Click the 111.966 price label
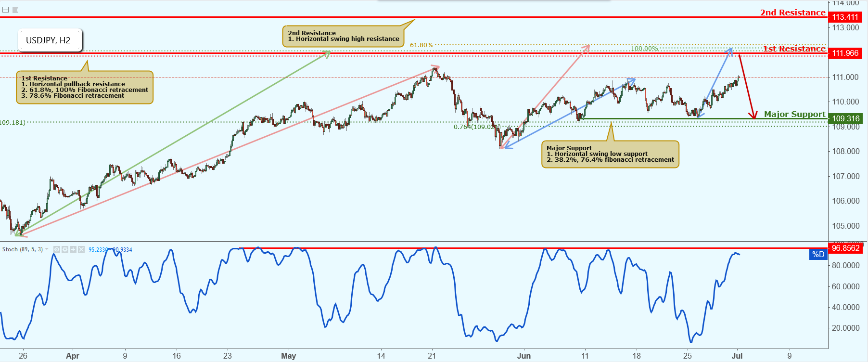The image size is (868, 362). [845, 53]
